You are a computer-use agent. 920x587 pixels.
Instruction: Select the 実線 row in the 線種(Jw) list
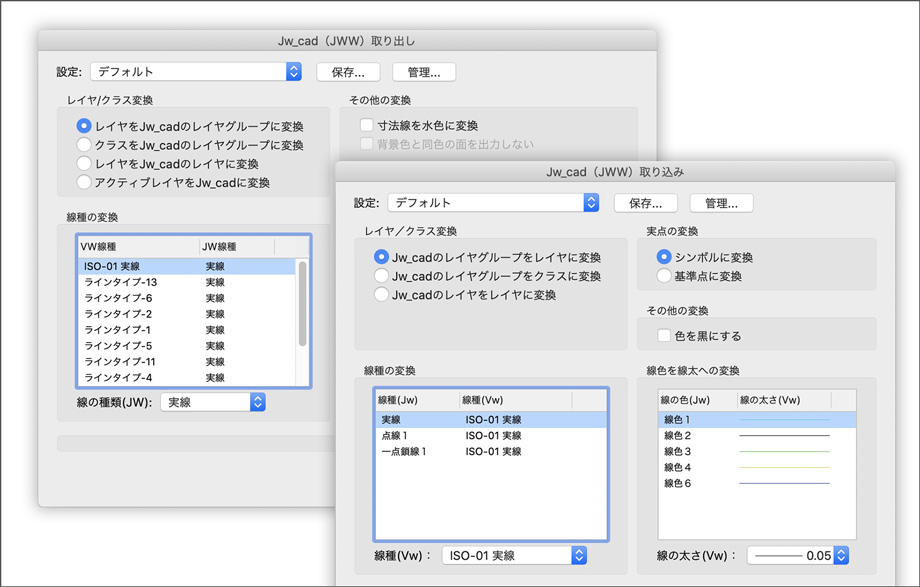click(x=491, y=420)
